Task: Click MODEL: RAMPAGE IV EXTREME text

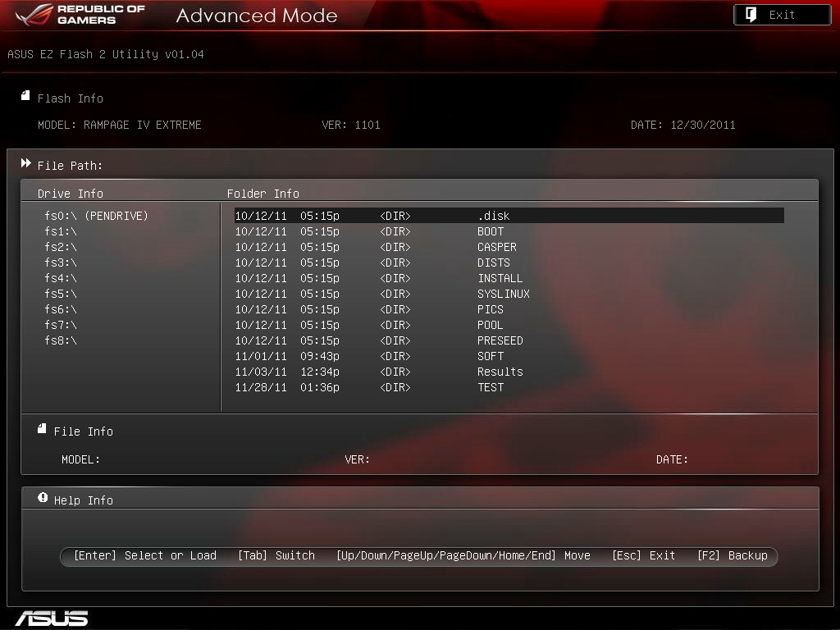Action: (x=120, y=125)
